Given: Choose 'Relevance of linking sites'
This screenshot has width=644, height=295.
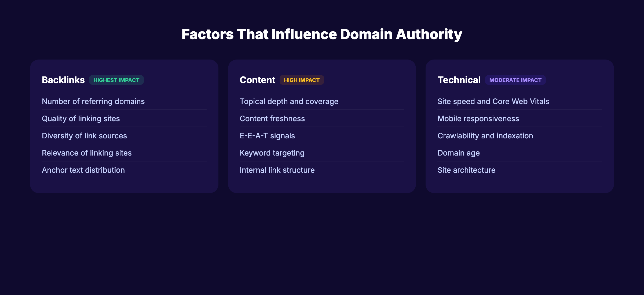Looking at the screenshot, I should [x=87, y=153].
